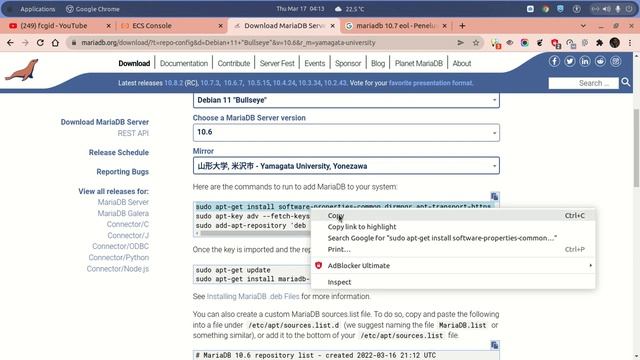
Task: Open the Events nav link
Action: (x=315, y=63)
